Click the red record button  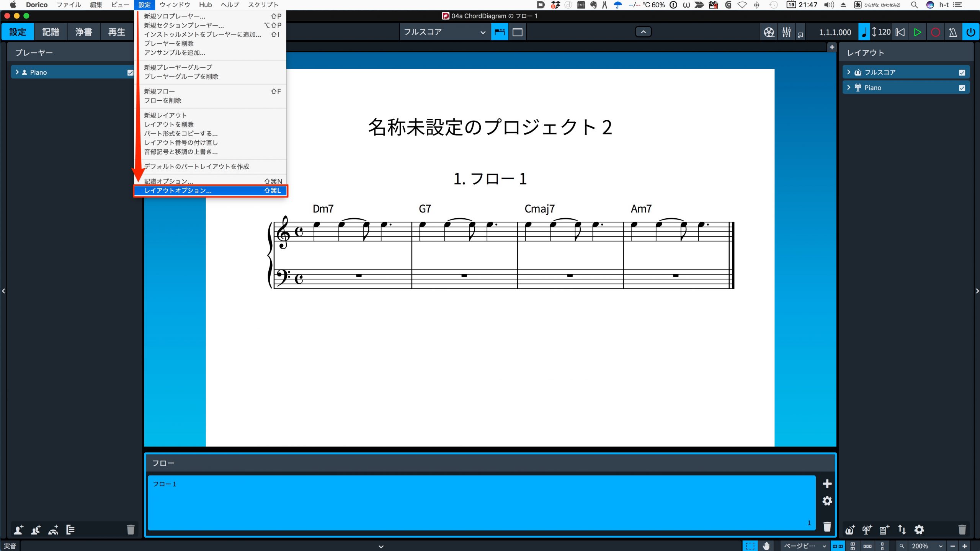click(x=935, y=32)
